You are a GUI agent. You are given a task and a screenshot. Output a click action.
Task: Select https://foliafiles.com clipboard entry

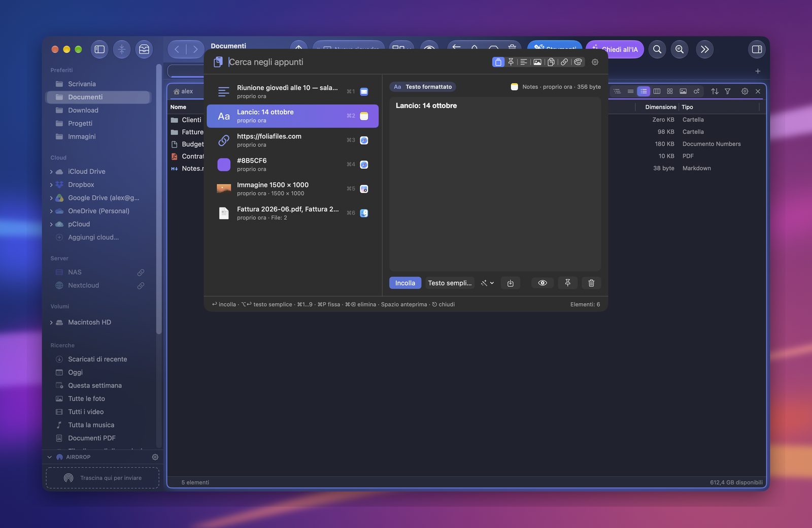[x=293, y=140]
